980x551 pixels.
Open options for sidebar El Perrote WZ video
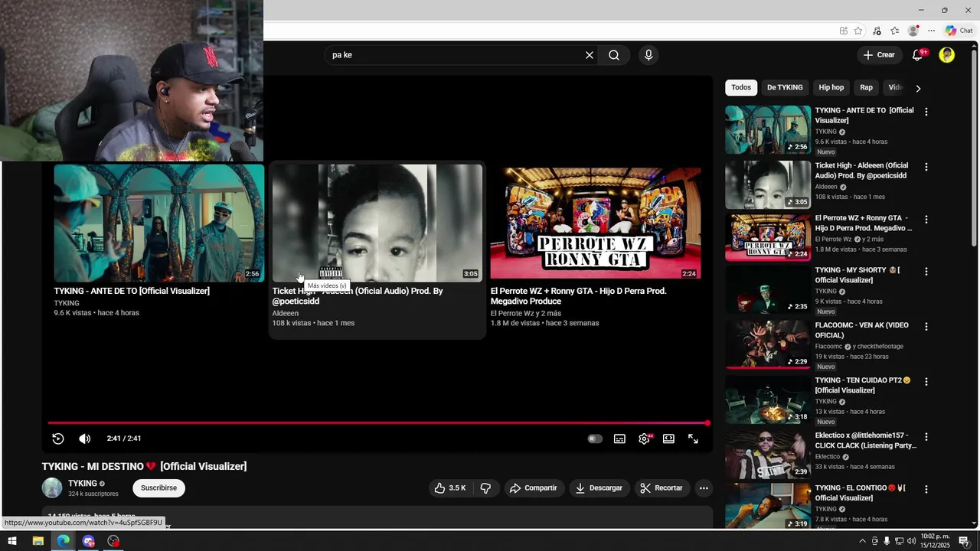926,220
